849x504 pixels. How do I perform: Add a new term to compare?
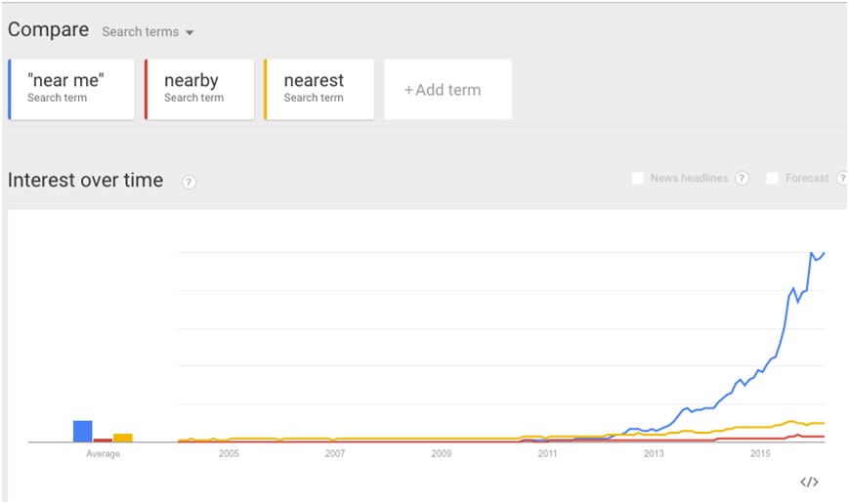[447, 89]
